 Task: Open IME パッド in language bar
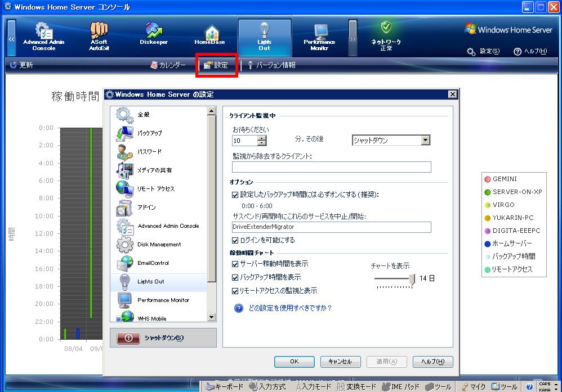[401, 386]
